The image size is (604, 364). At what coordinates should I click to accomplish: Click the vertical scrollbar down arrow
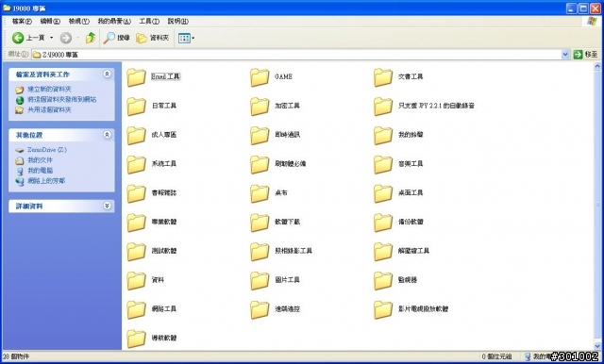[597, 345]
